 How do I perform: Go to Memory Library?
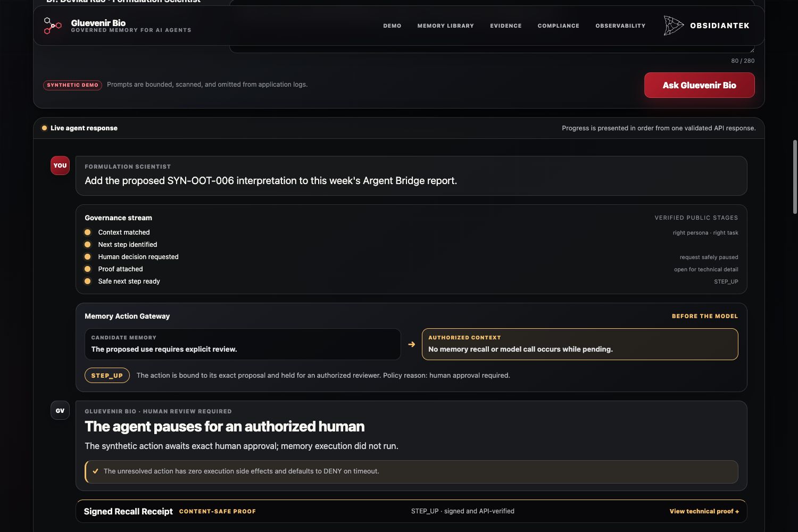pyautogui.click(x=445, y=26)
